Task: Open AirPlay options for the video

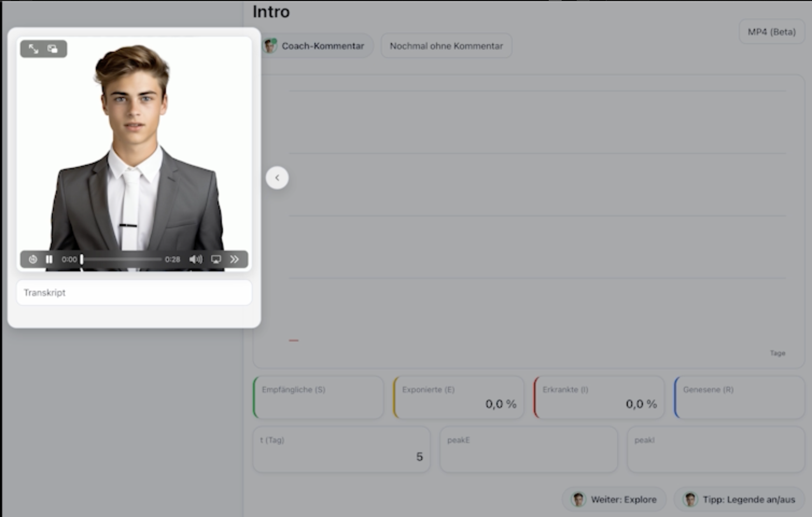Action: point(216,259)
